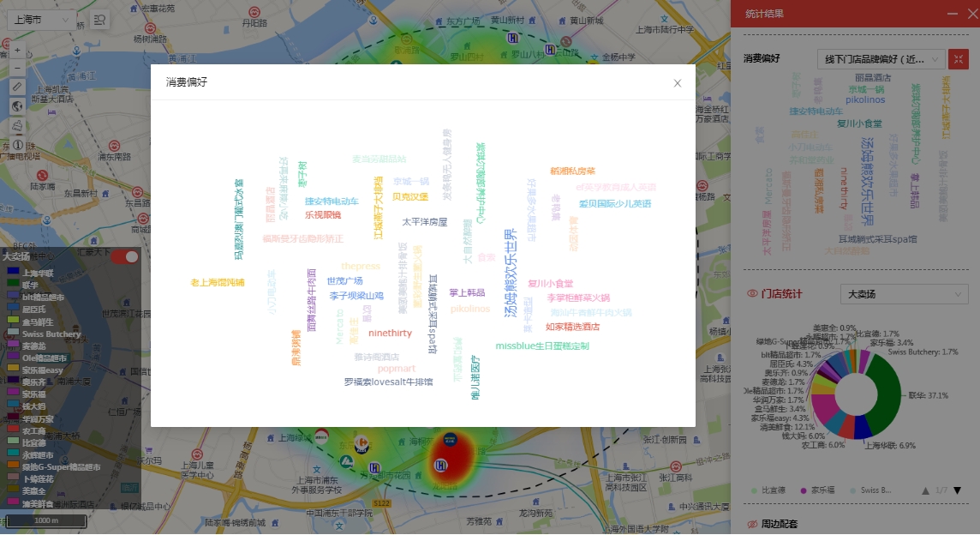Click the 杨树浦路 metro station marker
Image resolution: width=980 pixels, height=535 pixels.
(150, 28)
